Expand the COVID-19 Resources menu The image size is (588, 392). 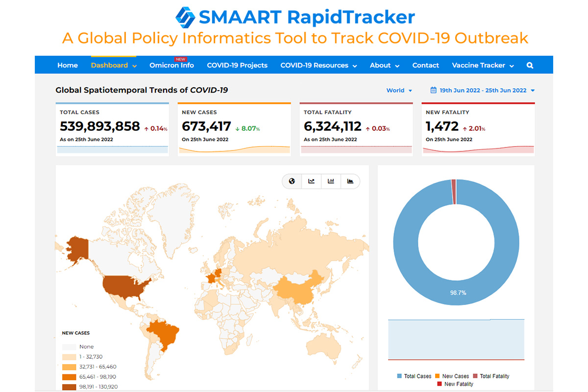[x=318, y=65]
